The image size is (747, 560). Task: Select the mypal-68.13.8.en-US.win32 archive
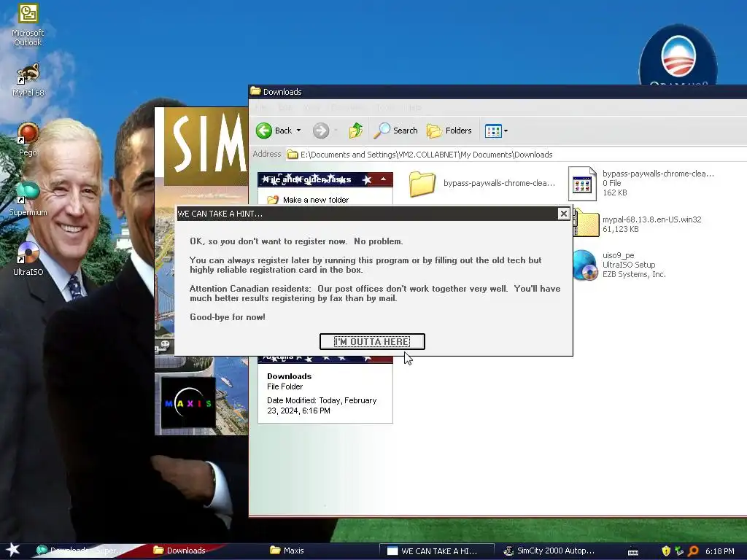pos(638,224)
